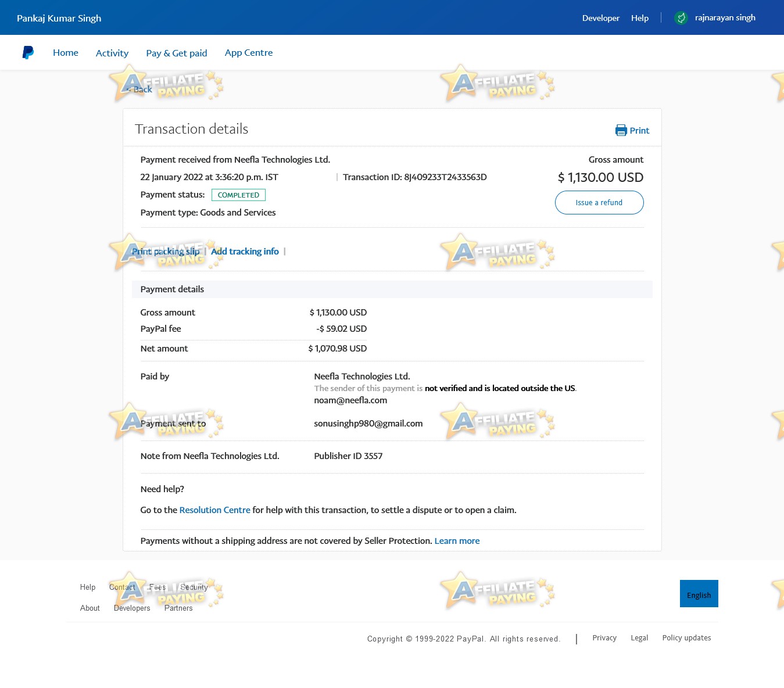Open the footer Fees link
This screenshot has height=688, width=784.
point(157,587)
